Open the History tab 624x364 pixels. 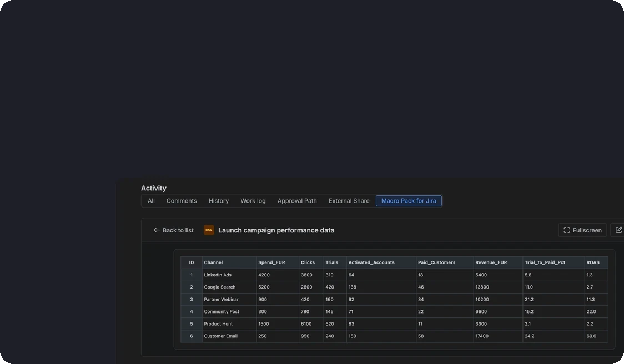[x=219, y=201]
